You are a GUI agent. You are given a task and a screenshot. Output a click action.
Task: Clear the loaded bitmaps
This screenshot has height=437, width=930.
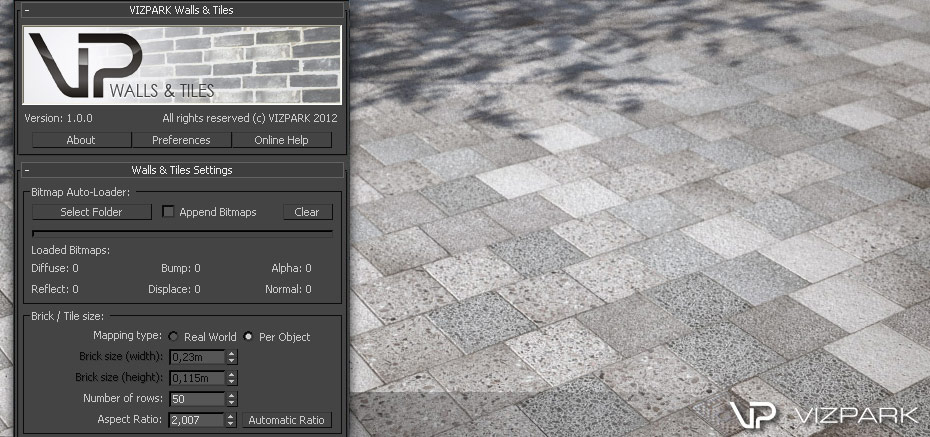pos(307,212)
